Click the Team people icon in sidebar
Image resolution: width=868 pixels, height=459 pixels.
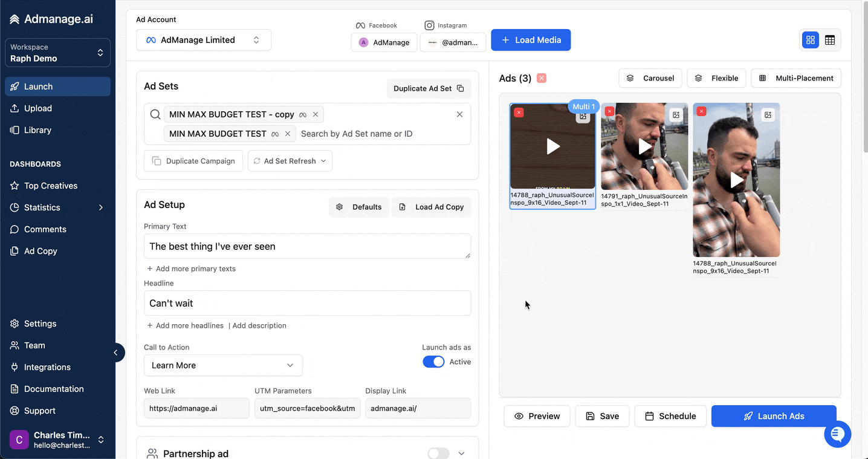15,345
